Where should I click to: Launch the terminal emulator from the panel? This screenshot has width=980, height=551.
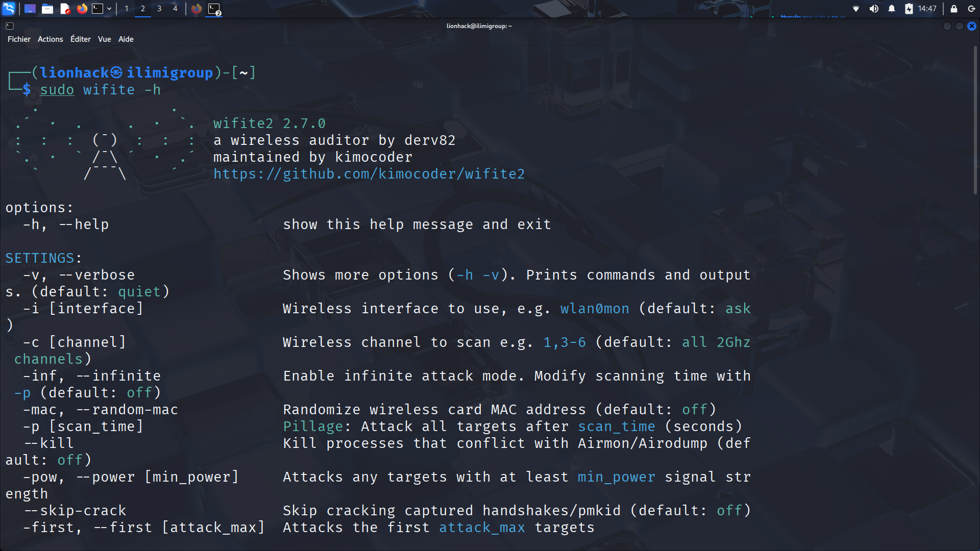coord(97,9)
